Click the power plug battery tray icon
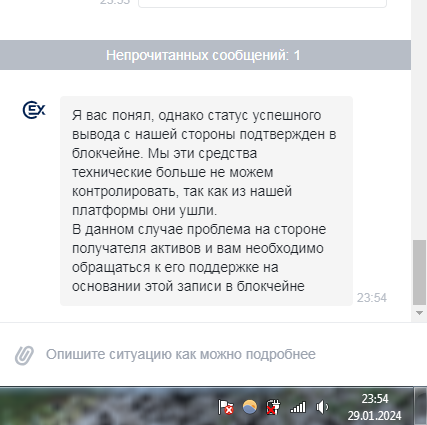The height and width of the screenshot is (425, 427). pyautogui.click(x=273, y=407)
